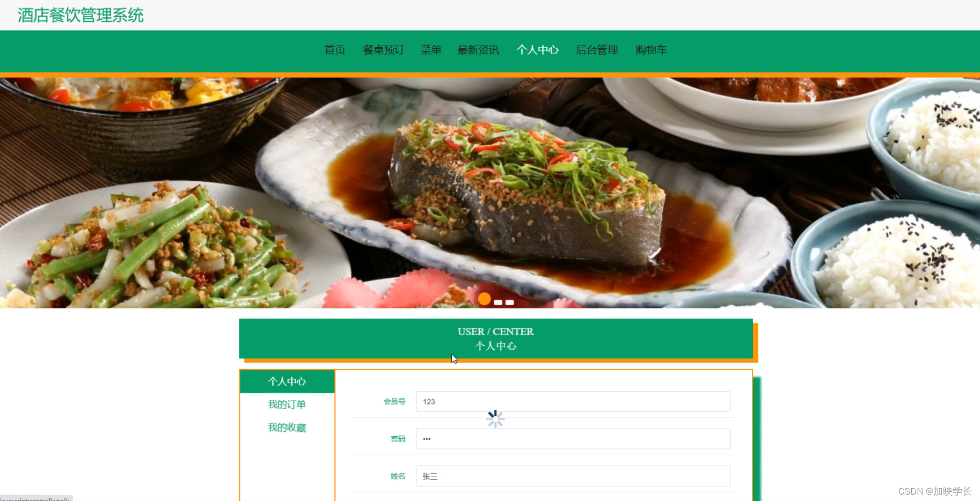The width and height of the screenshot is (980, 501).
Task: Click the 姓名 name field showing 张三
Action: click(572, 476)
